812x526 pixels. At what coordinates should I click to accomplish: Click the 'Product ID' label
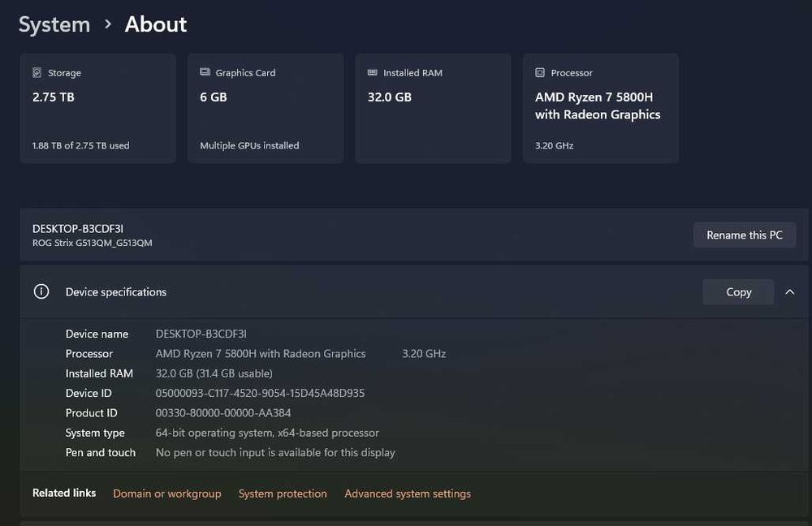(x=91, y=412)
